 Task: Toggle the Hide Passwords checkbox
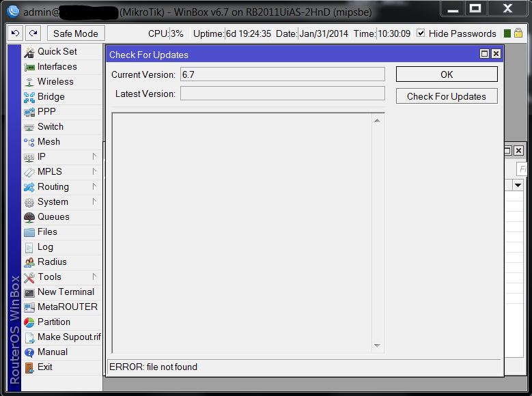[x=421, y=33]
